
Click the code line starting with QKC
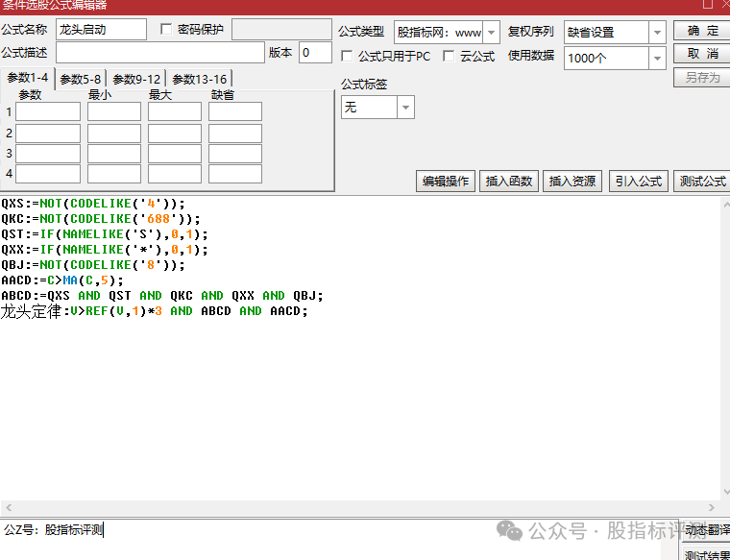[101, 219]
